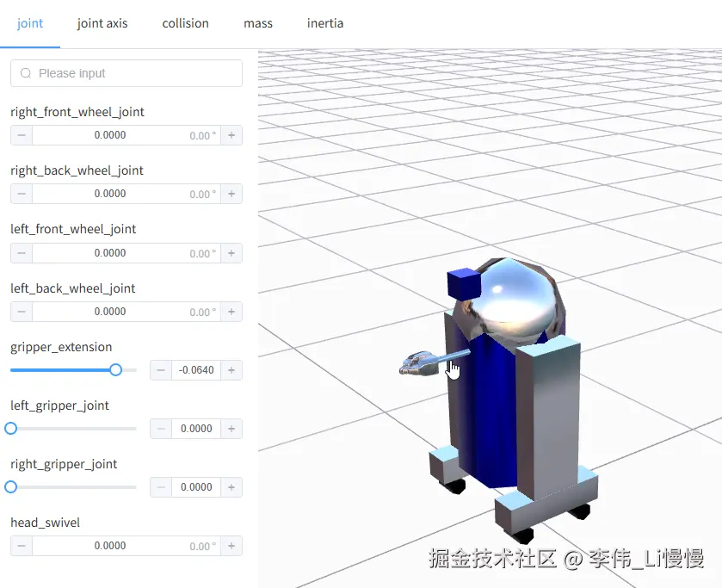Click the left_front_wheel_joint label
The image size is (722, 588).
point(73,229)
